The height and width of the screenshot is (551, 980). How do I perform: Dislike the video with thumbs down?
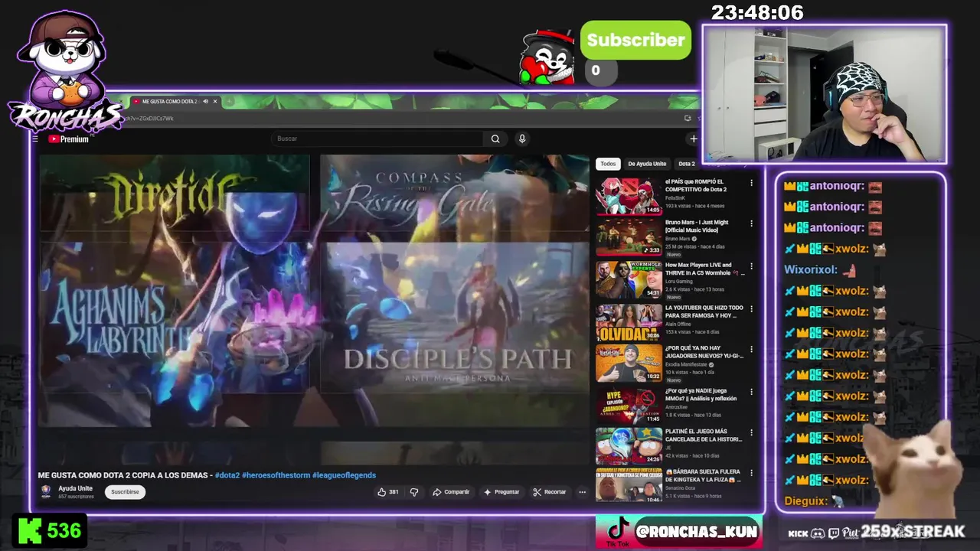tap(414, 492)
